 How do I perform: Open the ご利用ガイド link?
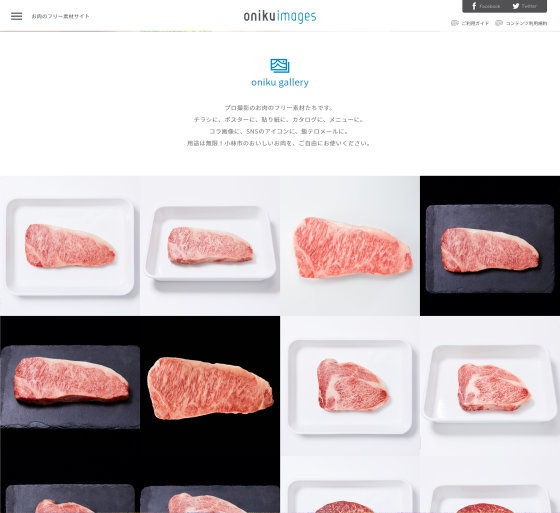tap(475, 23)
